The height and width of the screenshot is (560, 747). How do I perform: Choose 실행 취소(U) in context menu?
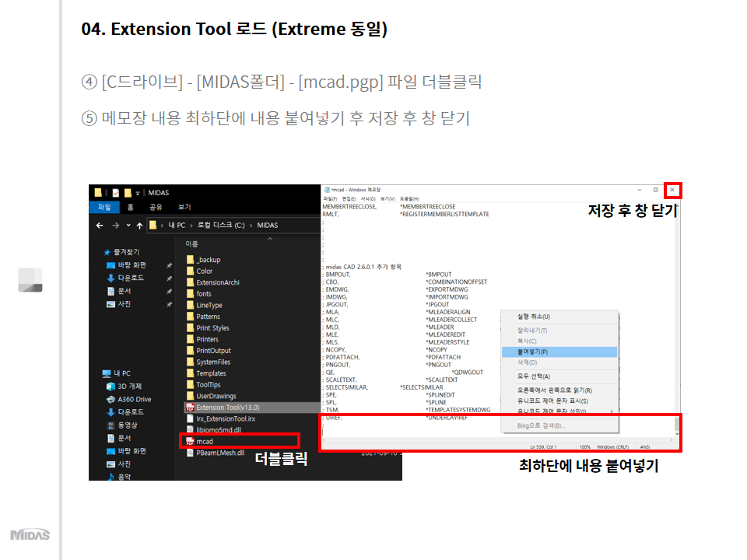(x=559, y=317)
